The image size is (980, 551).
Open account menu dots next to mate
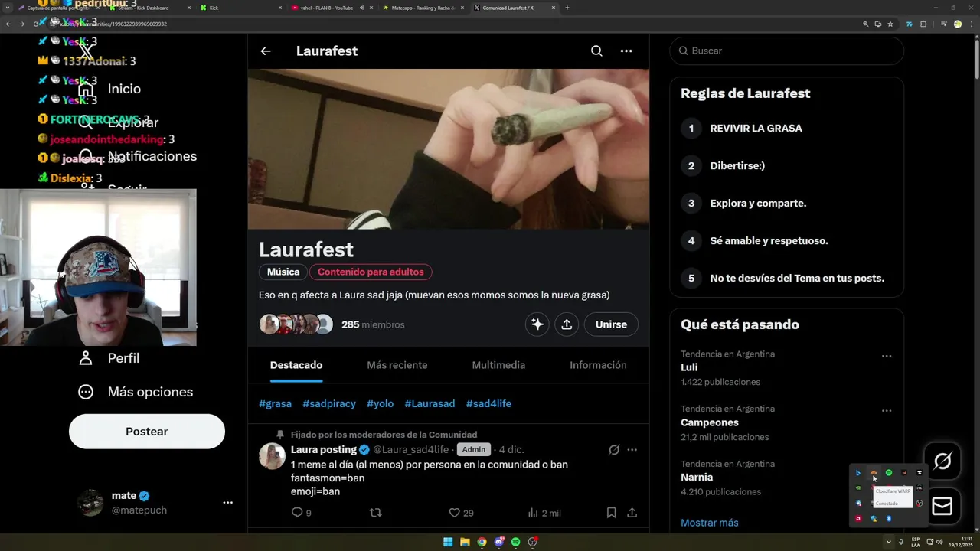click(227, 503)
